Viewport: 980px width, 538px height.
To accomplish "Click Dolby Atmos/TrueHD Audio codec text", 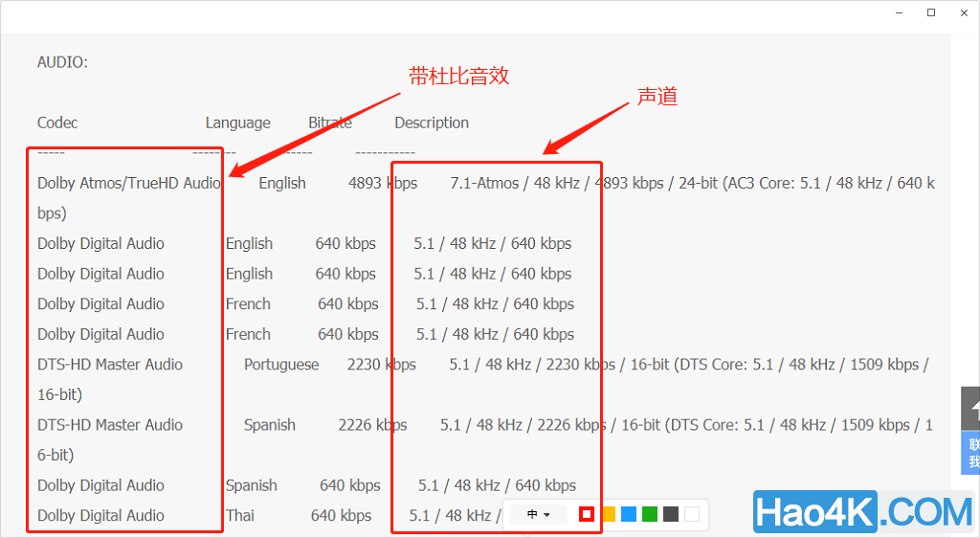I will click(129, 183).
